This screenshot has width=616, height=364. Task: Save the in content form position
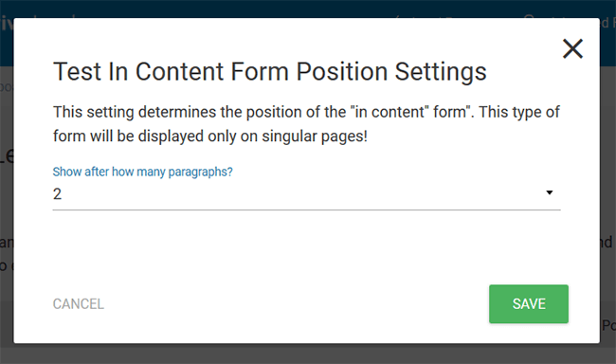pyautogui.click(x=529, y=304)
